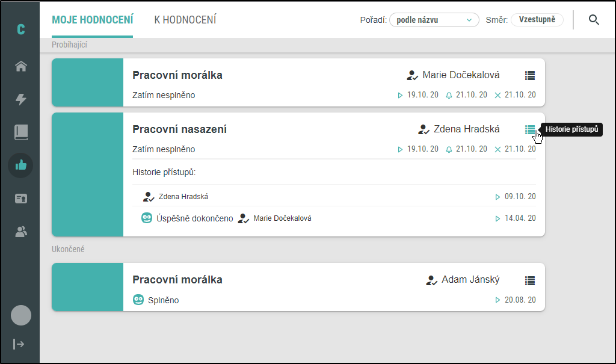Viewport: 616px width, 364px height.
Task: Expand access history for Marie Dočekalová's Pracovní morálka
Action: click(x=530, y=75)
